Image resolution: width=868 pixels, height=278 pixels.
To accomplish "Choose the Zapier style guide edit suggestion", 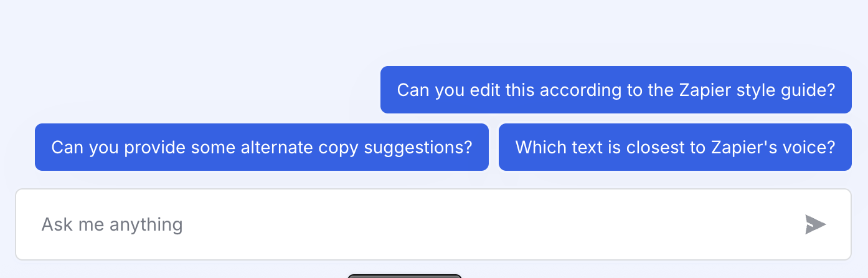I will [616, 90].
